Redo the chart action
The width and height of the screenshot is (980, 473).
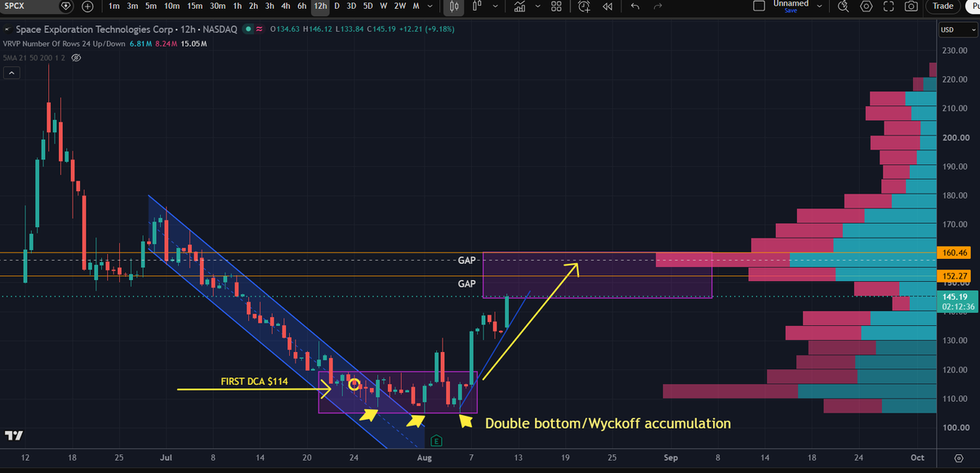[658, 6]
